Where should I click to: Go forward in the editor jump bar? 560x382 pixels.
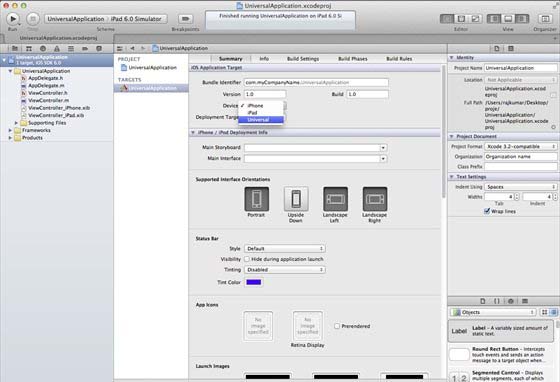pos(143,48)
